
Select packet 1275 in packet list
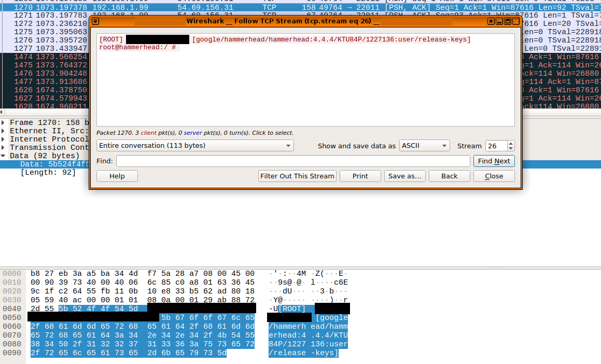click(x=45, y=32)
